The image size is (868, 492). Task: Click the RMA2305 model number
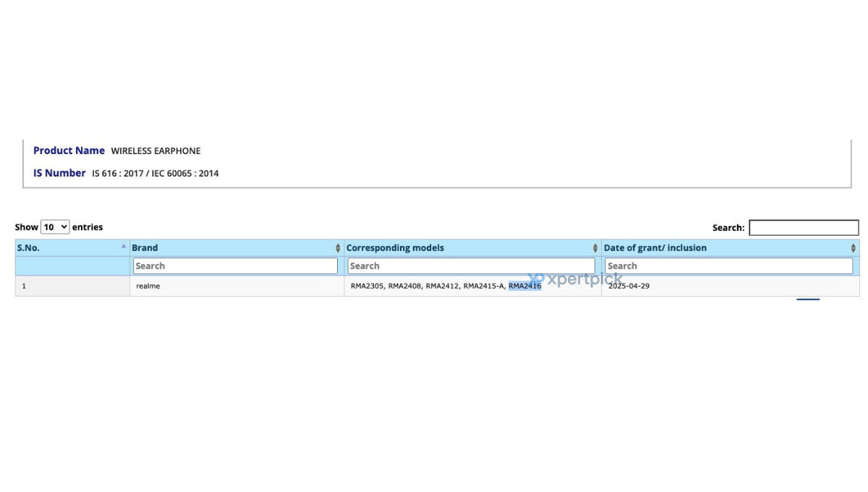coord(367,286)
